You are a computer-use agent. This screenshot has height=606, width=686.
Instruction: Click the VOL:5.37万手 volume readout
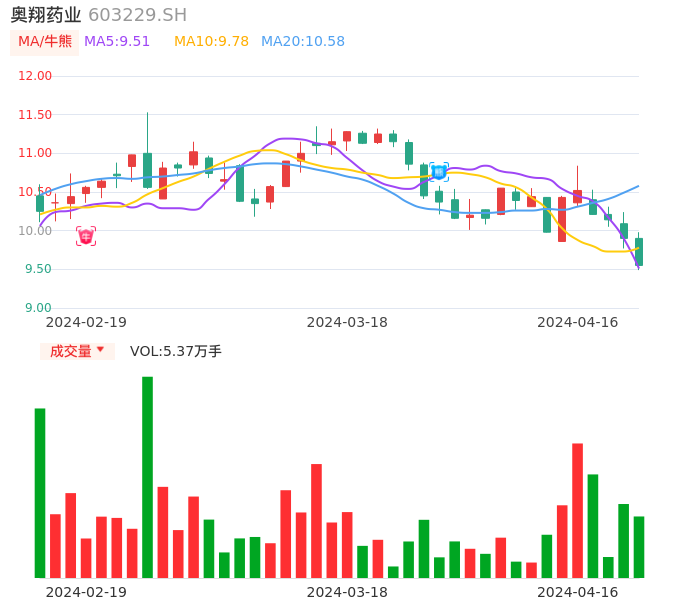175,351
